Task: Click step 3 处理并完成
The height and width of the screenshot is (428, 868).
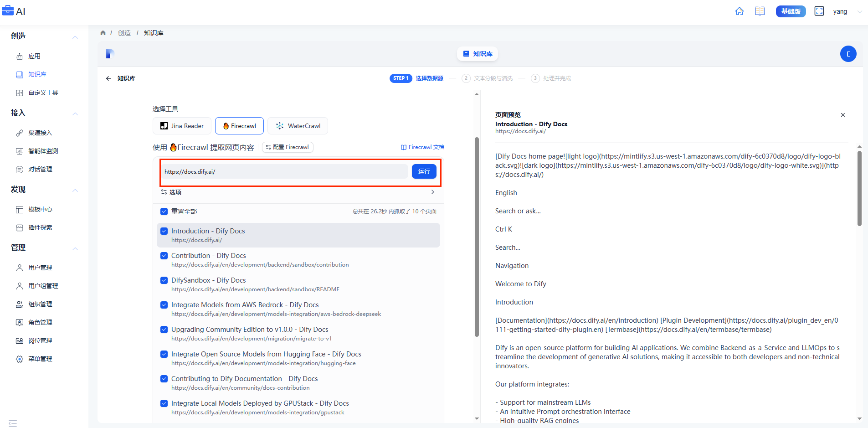Action: (551, 78)
